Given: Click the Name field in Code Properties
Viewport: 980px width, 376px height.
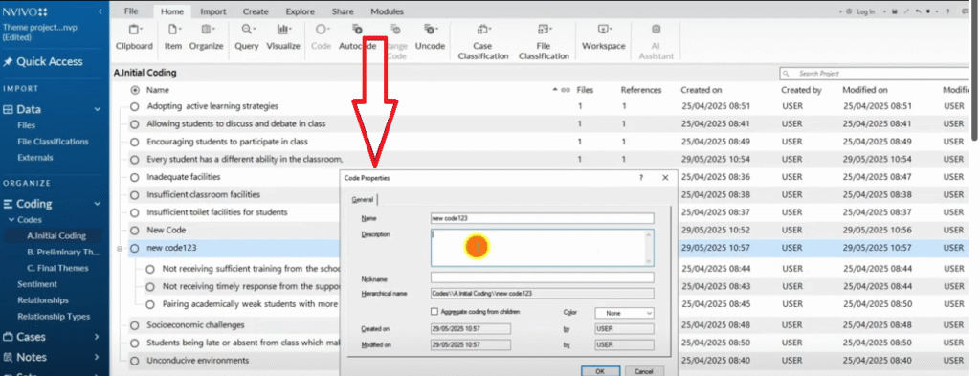Looking at the screenshot, I should 542,218.
